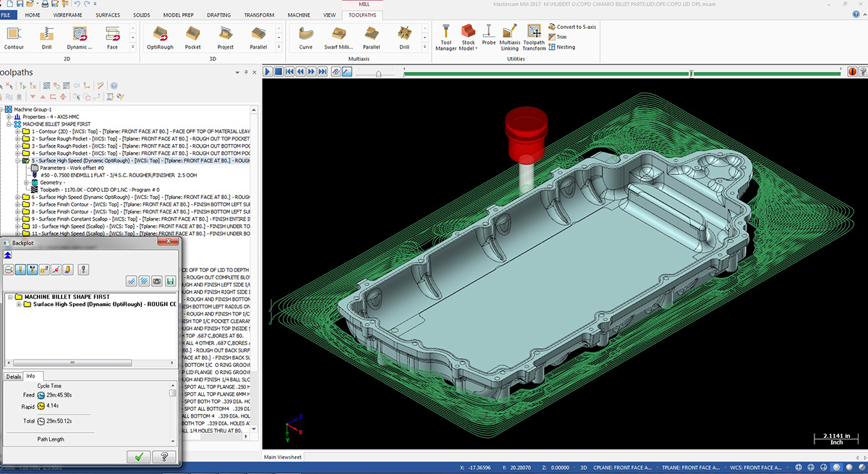Open Toolpath Transform
The height and width of the screenshot is (474, 868).
click(x=534, y=38)
